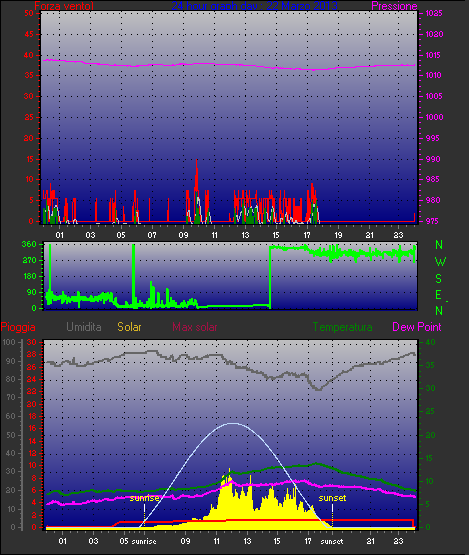The width and height of the screenshot is (469, 555).
Task: Click the Forza vento axis title
Action: point(64,6)
